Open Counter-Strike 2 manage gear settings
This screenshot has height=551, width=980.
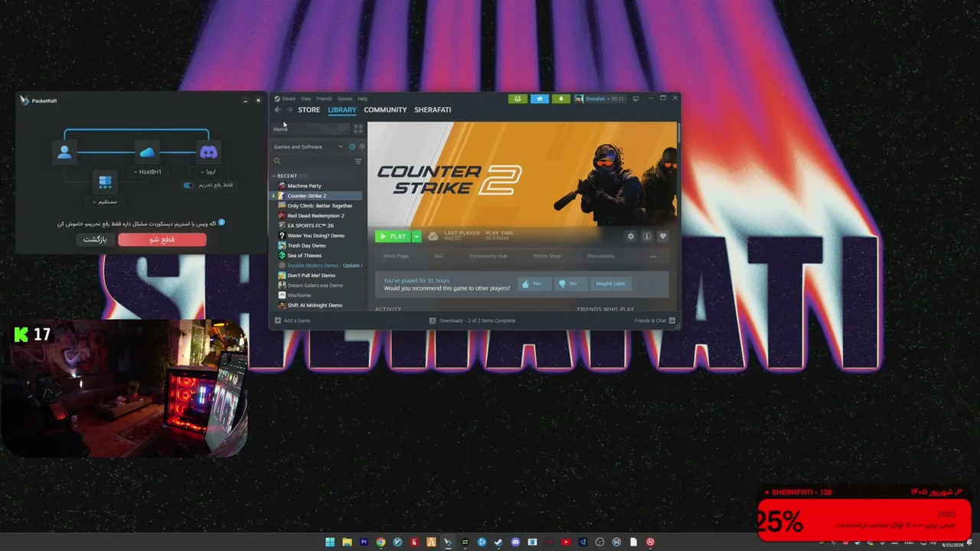(631, 236)
